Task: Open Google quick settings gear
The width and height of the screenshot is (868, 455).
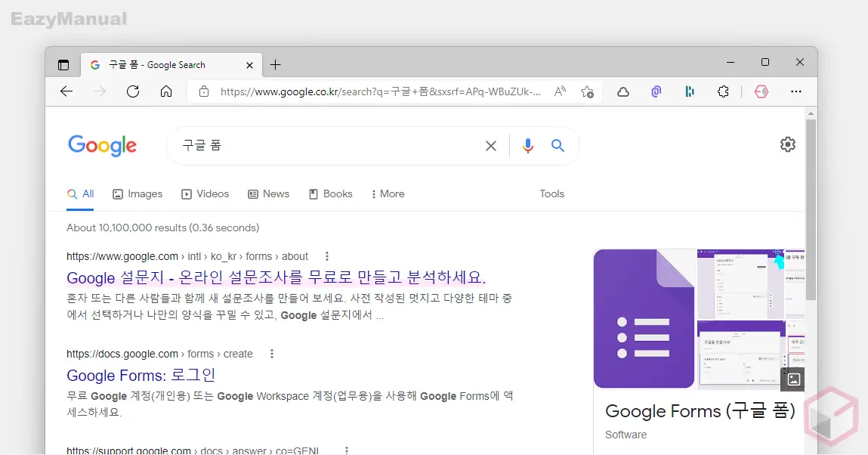Action: click(x=788, y=144)
